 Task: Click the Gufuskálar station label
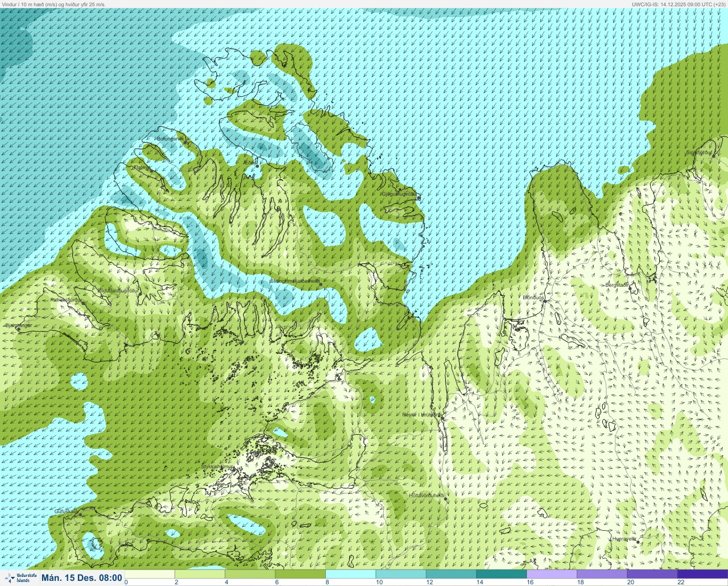pos(66,511)
